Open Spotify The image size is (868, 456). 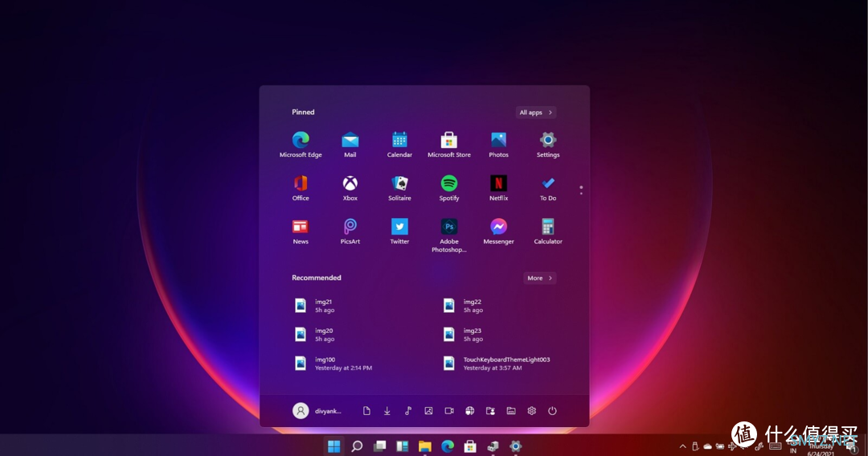coord(449,188)
